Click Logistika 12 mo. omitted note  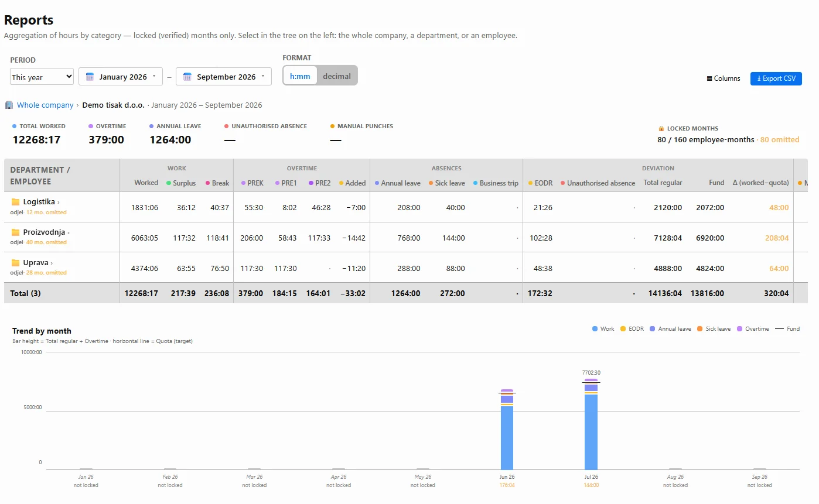[x=46, y=212]
